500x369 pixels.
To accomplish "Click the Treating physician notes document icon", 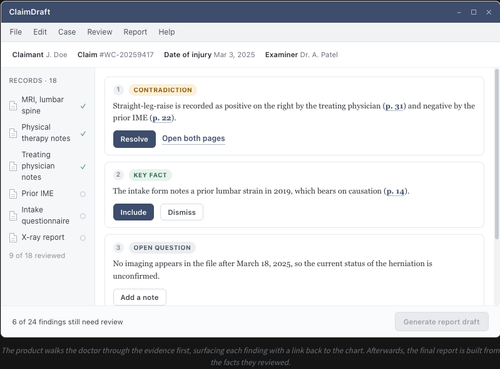I will tap(13, 166).
